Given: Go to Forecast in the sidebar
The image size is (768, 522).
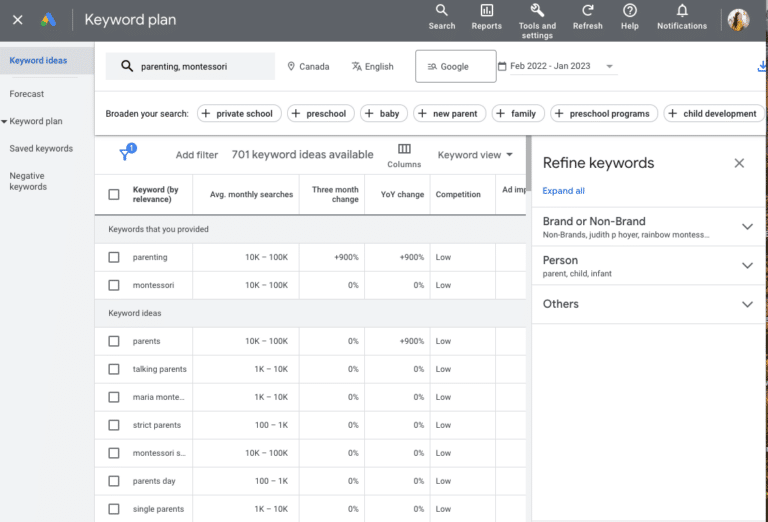Looking at the screenshot, I should click(x=27, y=94).
